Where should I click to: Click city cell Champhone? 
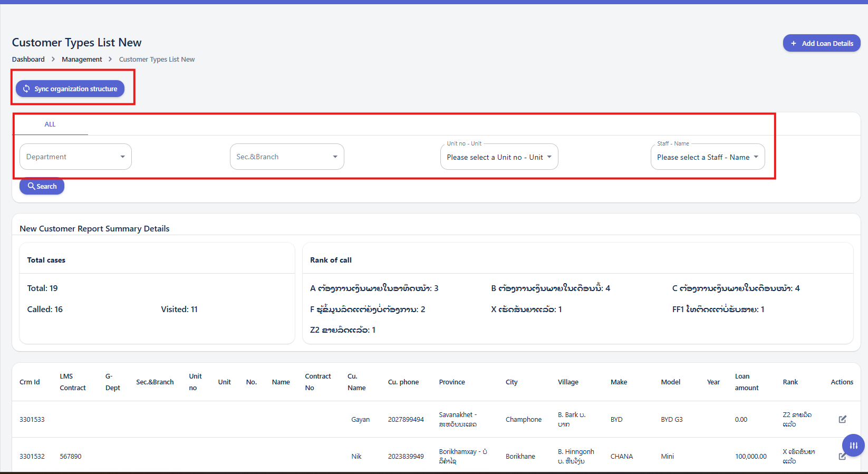point(524,420)
